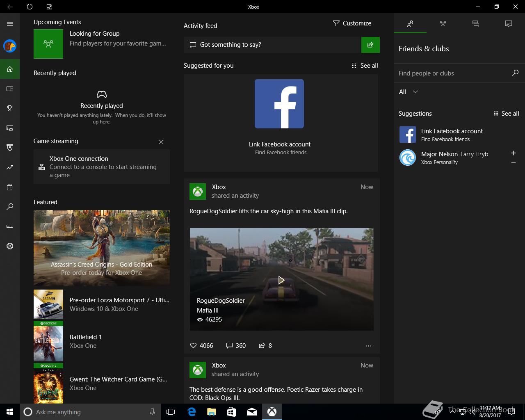The image size is (525, 420).
Task: Launch Microsoft Edge from taskbar
Action: [x=192, y=412]
